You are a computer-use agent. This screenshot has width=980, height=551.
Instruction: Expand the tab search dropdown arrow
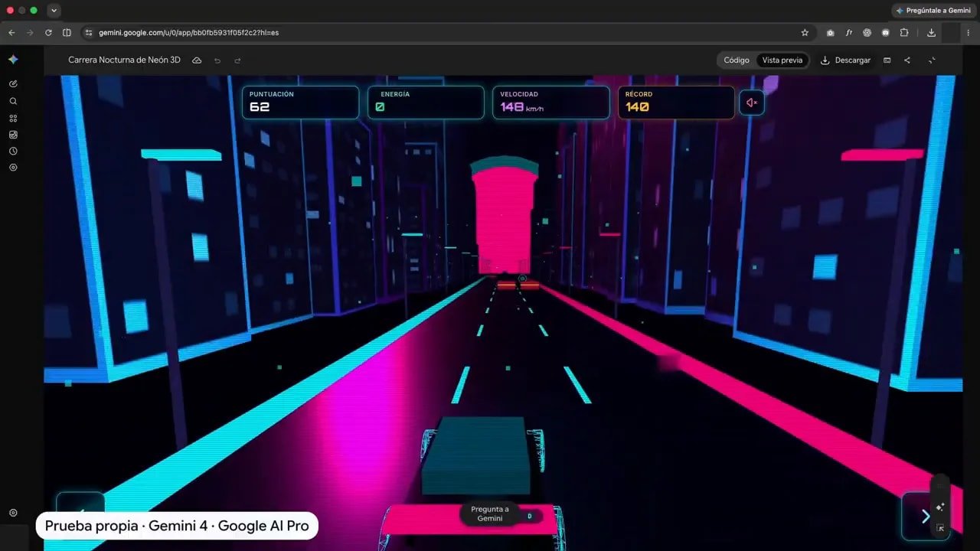tap(54, 11)
